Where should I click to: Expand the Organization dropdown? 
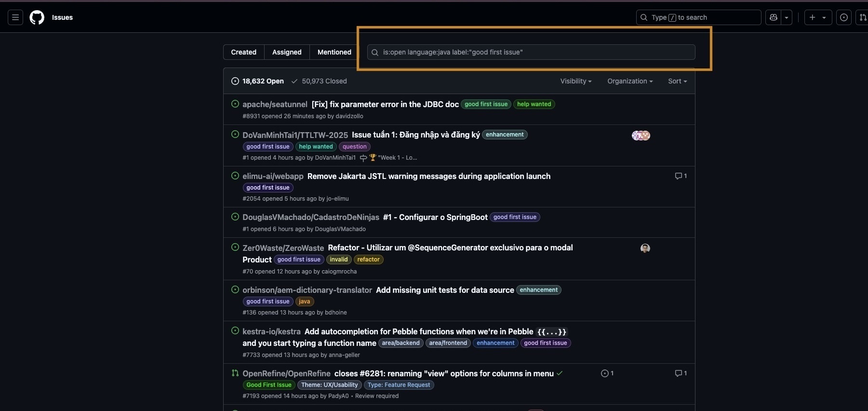pos(630,81)
